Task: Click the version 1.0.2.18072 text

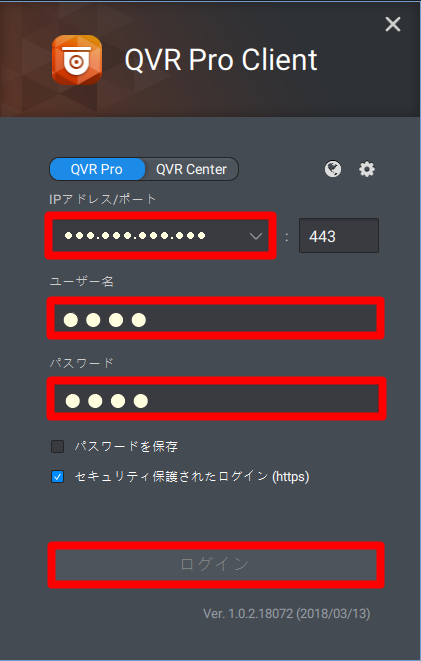Action: pyautogui.click(x=287, y=613)
